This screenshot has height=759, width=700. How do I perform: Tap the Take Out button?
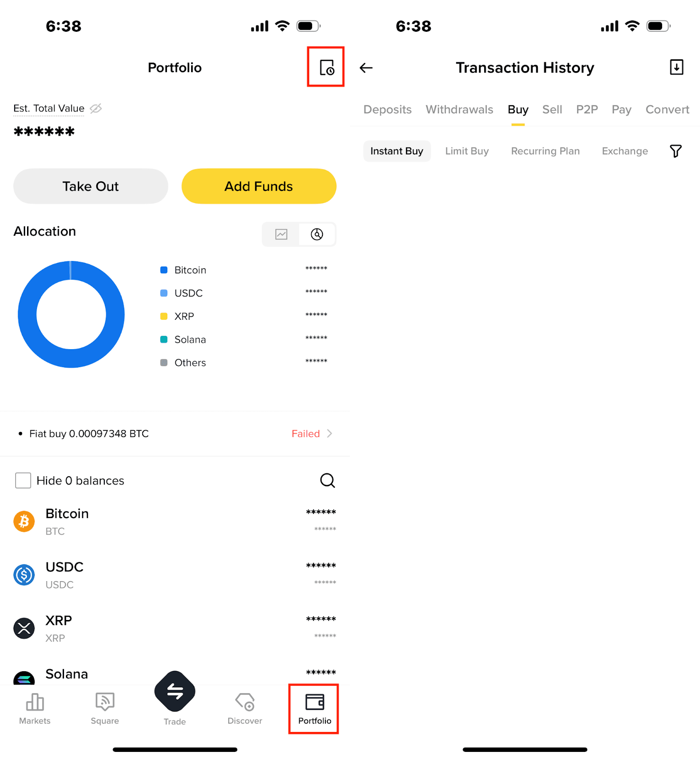coord(91,186)
